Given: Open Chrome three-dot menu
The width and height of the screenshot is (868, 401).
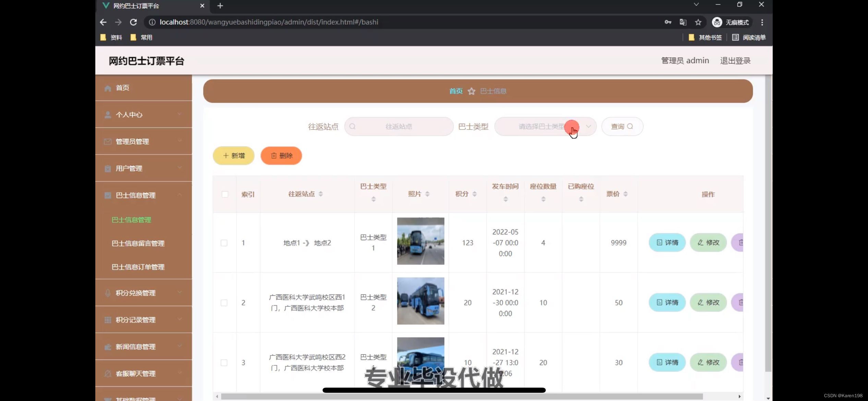Looking at the screenshot, I should (762, 22).
